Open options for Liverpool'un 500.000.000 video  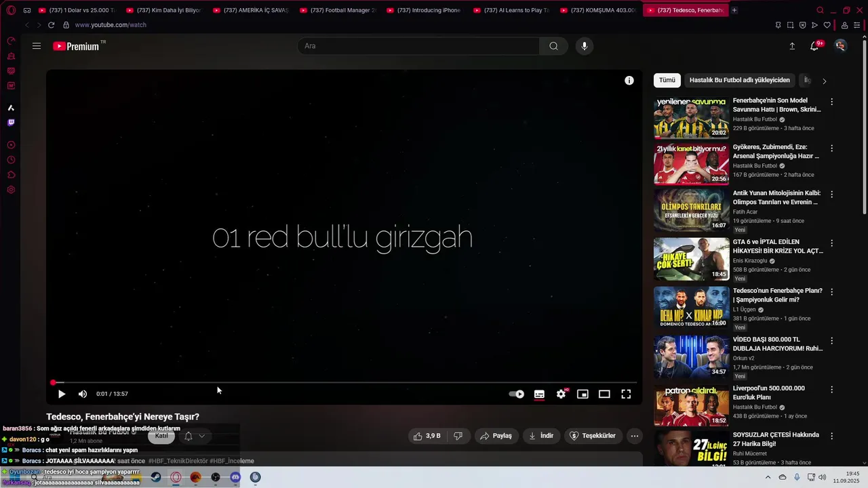pos(831,389)
